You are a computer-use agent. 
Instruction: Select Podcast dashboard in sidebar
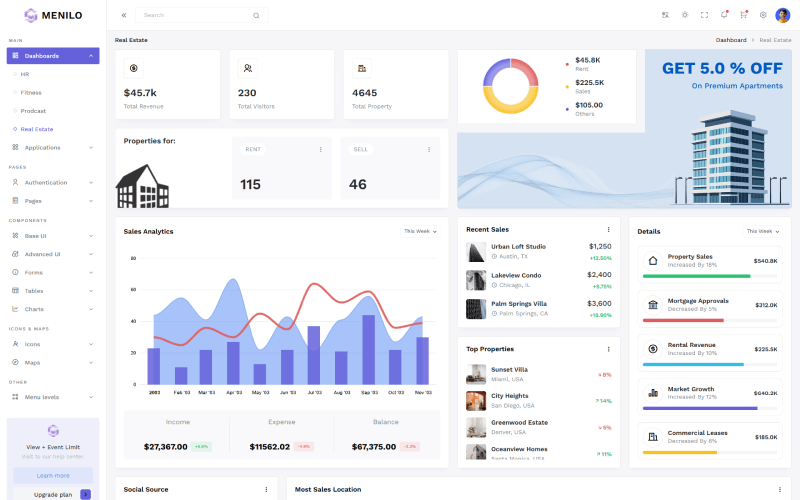[33, 111]
